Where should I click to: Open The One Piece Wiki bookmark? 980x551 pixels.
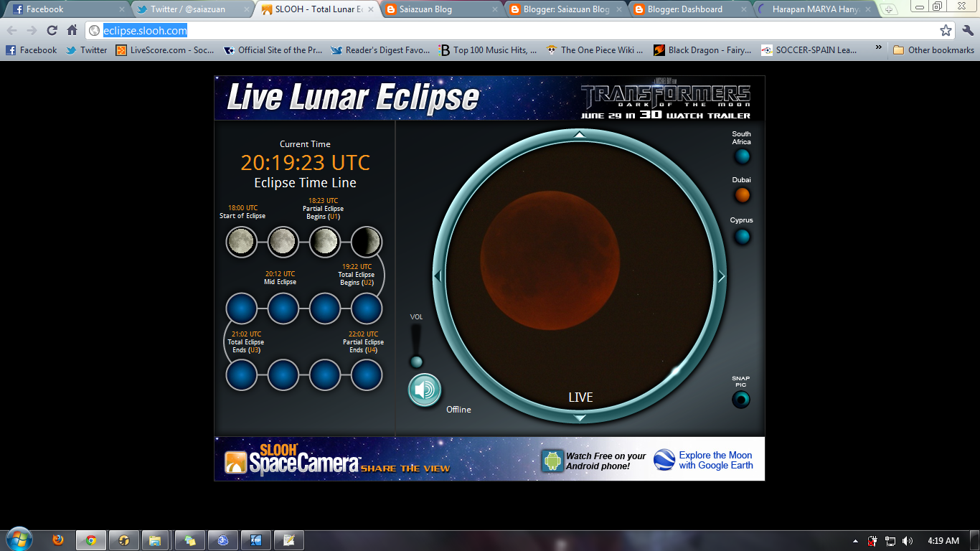coord(596,50)
